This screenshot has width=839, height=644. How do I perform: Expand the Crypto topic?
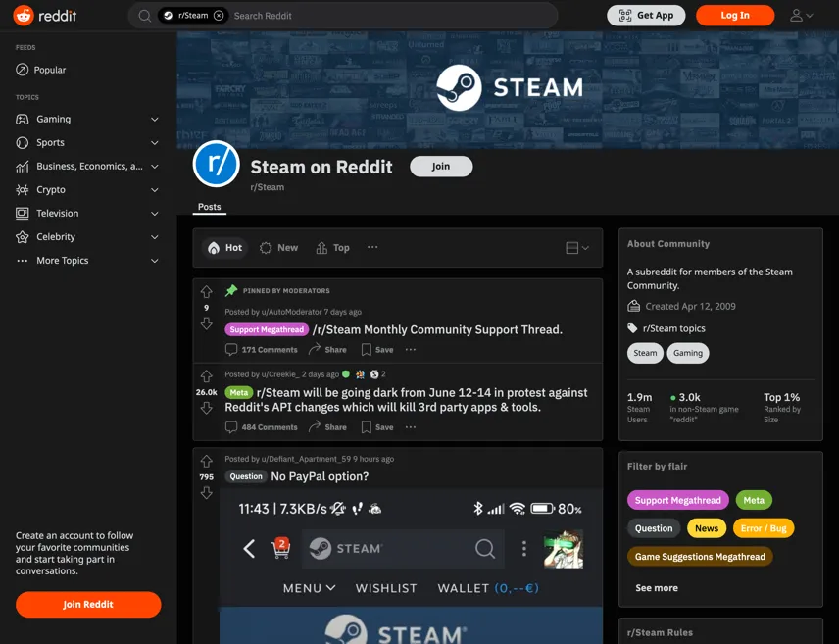point(155,189)
